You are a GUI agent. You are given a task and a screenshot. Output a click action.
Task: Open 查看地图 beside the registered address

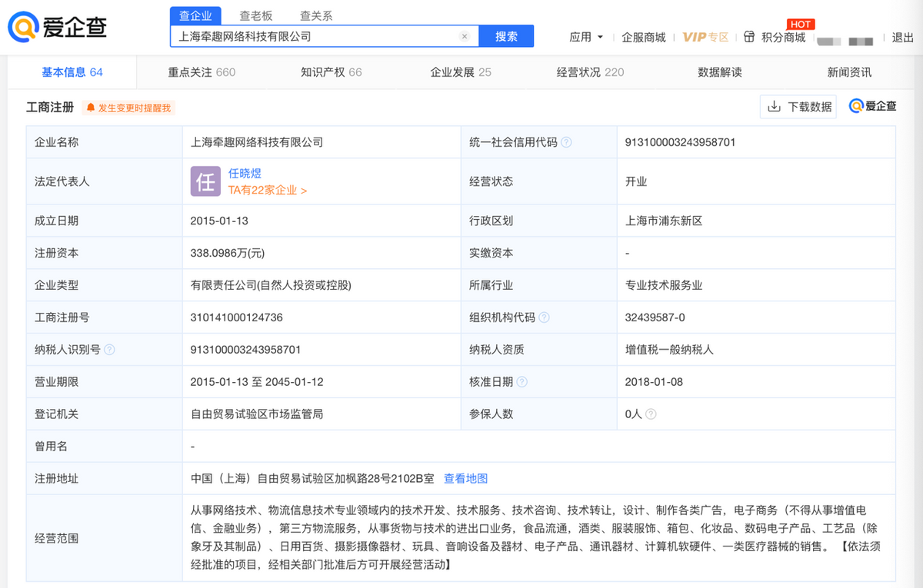tap(465, 478)
